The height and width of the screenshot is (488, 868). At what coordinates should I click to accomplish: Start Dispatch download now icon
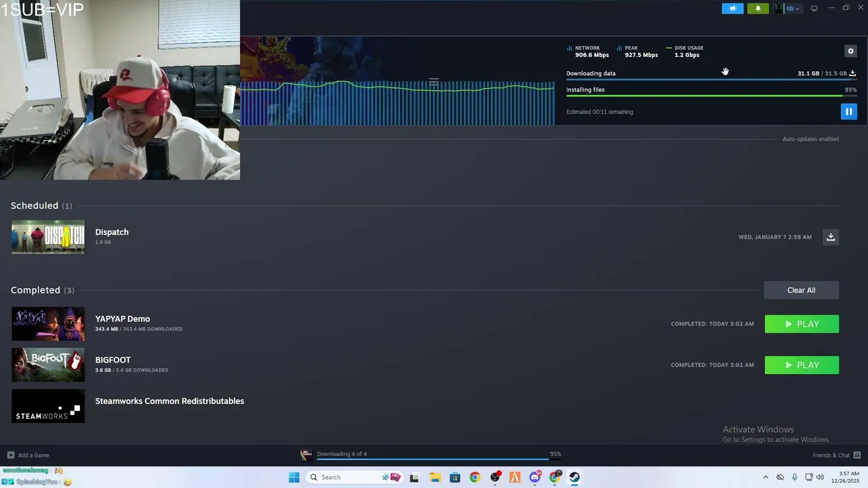[831, 237]
